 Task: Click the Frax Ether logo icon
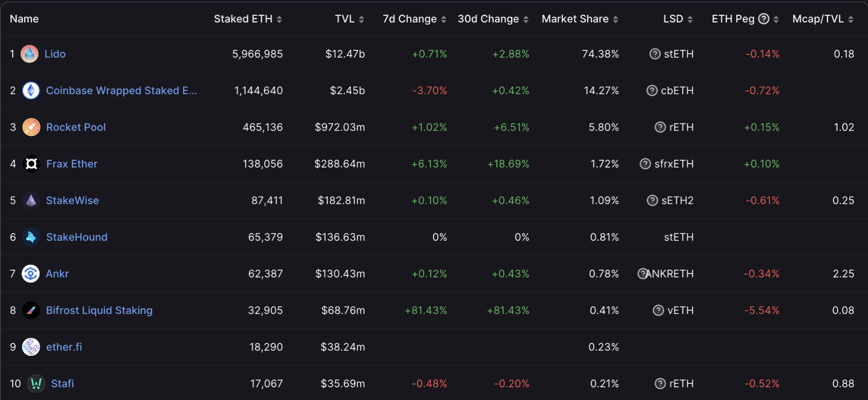(x=31, y=164)
